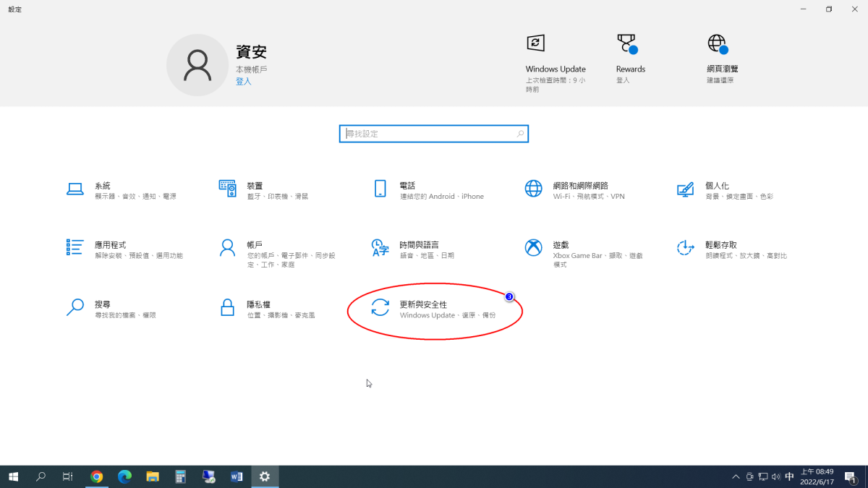Viewport: 868px width, 488px height.
Task: Open the 系統 (System) settings category
Action: [122, 190]
